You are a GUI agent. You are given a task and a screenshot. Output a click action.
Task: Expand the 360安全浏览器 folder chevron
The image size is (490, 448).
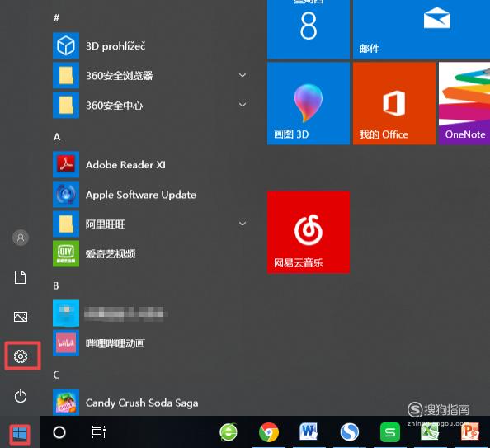[243, 75]
